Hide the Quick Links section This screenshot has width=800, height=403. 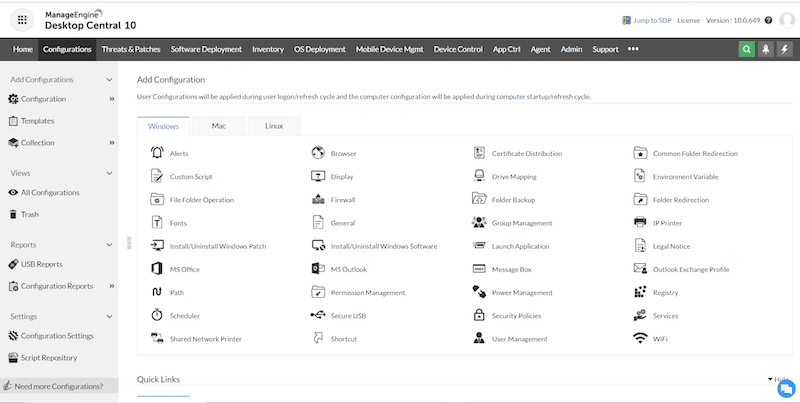(x=778, y=379)
